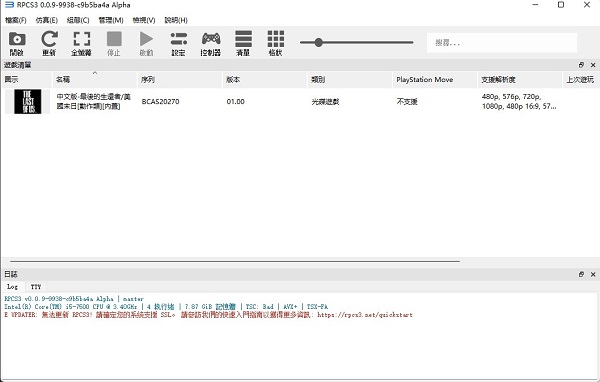Screen dimensions: 600x382
Task: Click the serial BCAS20270 cell
Action: (160, 101)
